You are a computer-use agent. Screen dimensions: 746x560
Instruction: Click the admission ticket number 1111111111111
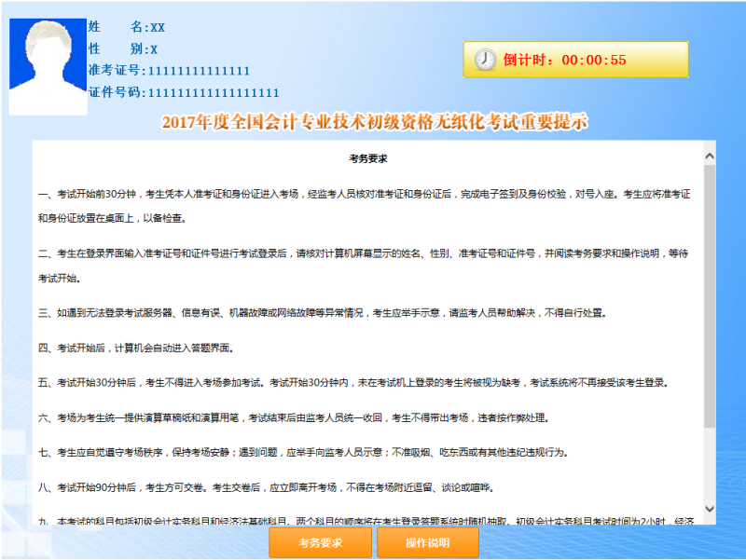(199, 71)
